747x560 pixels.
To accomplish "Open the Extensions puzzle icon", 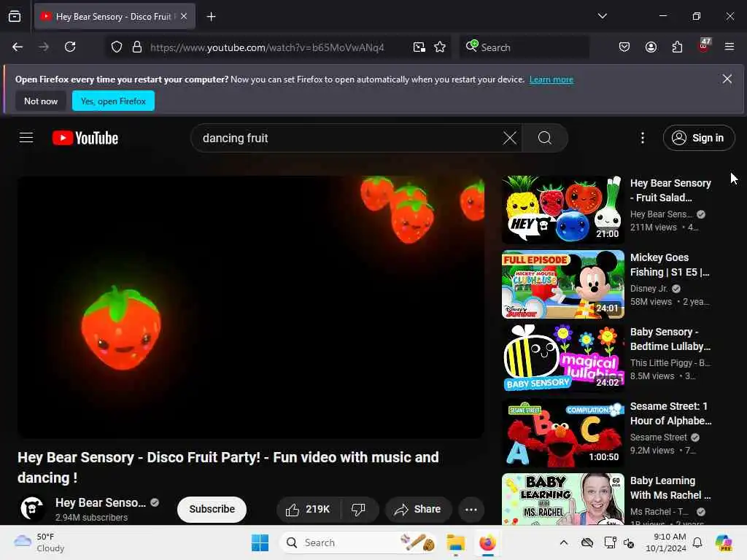I will (677, 47).
